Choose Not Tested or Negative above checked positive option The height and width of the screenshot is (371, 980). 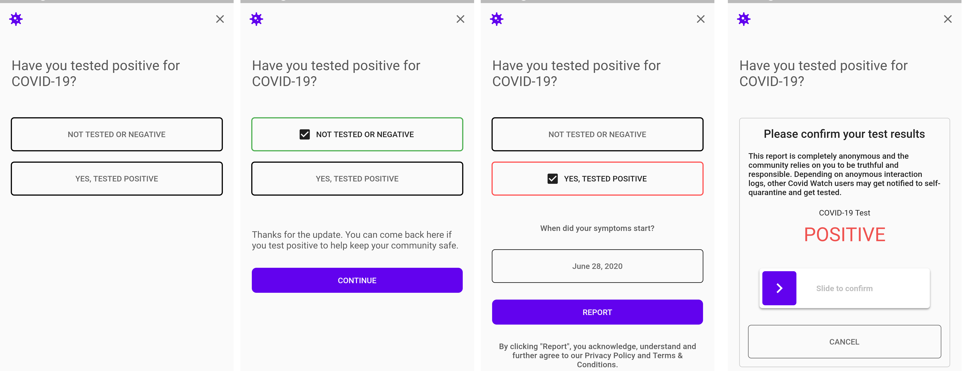click(597, 134)
